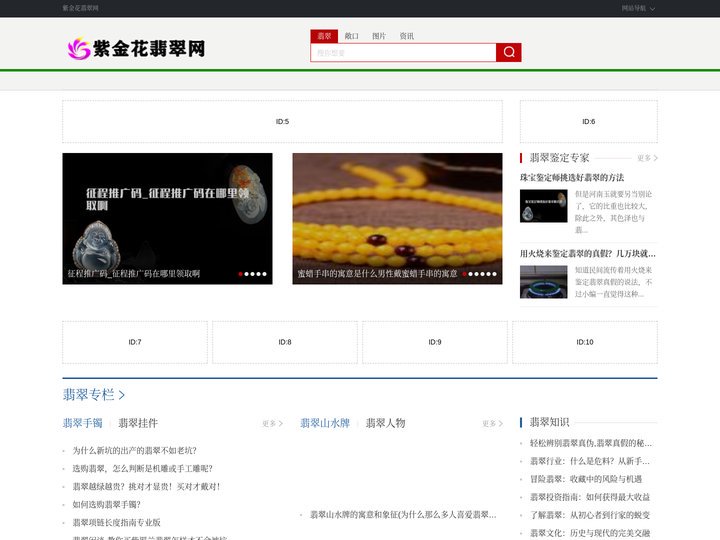Open the 网站导航 dropdown in top bar
The width and height of the screenshot is (720, 540).
pos(638,8)
